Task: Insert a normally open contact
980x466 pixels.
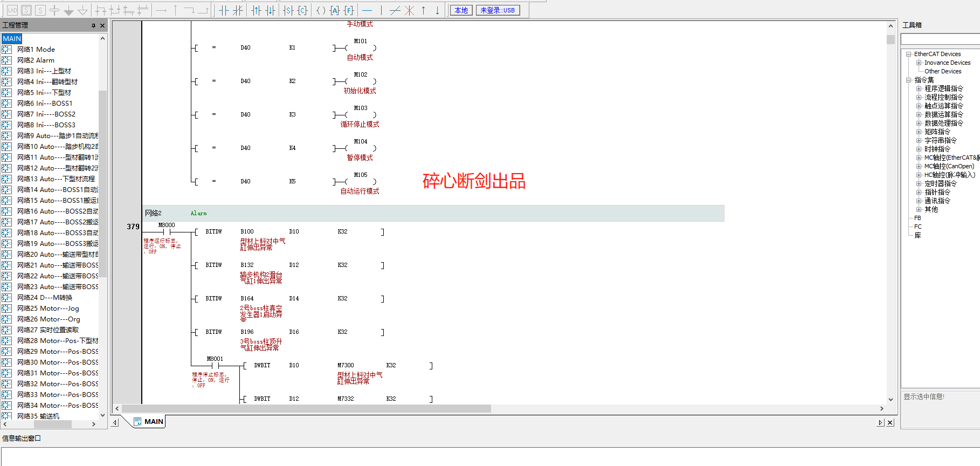Action: click(x=224, y=10)
